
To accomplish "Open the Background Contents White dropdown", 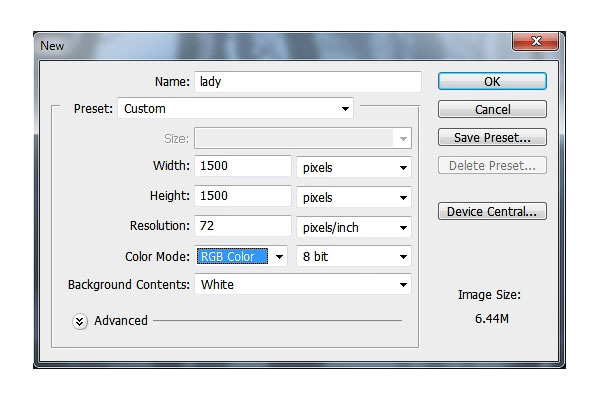I will (x=303, y=284).
